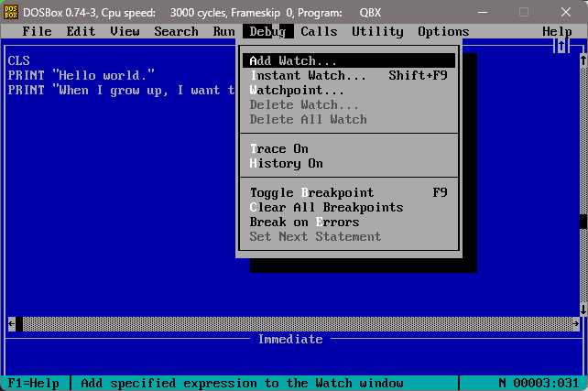Choose Toggle Breakpoint menu entry
This screenshot has width=588, height=391.
[x=349, y=192]
